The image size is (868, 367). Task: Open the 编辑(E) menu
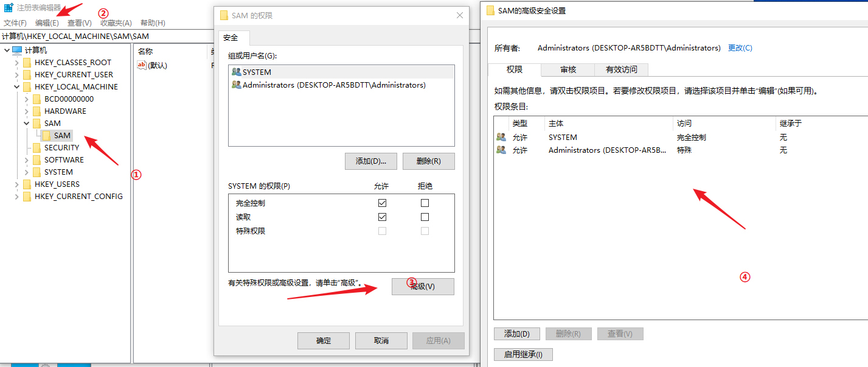coord(47,23)
